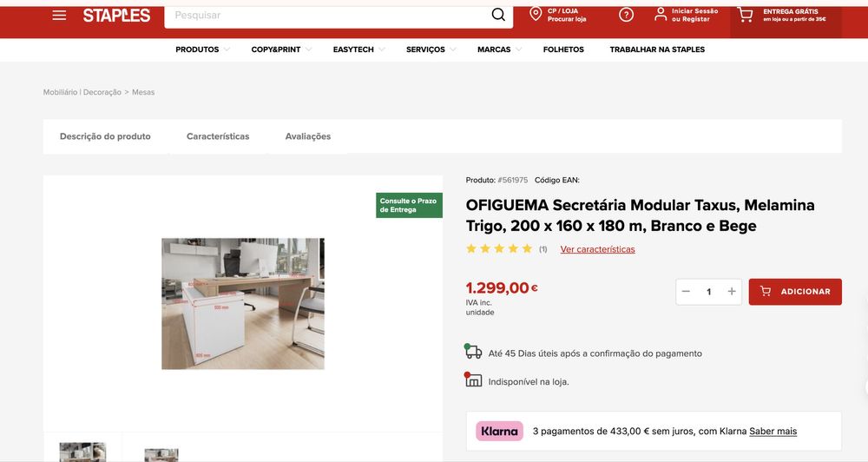
Task: Expand the COPY&PRINT dropdown
Action: (281, 49)
